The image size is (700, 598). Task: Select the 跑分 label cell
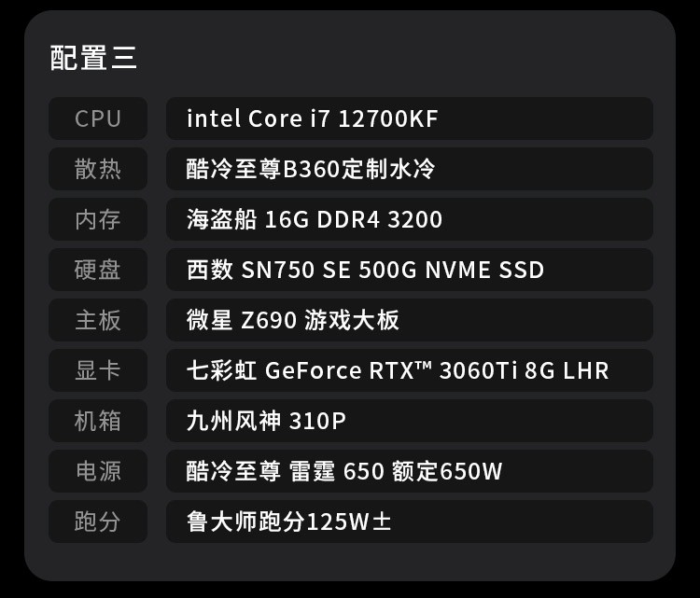[98, 522]
